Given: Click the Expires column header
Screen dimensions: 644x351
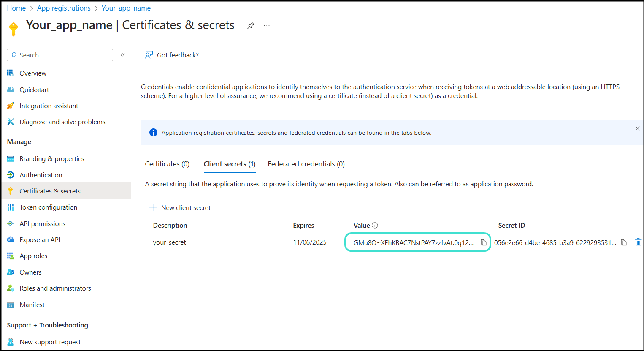Looking at the screenshot, I should (x=303, y=225).
